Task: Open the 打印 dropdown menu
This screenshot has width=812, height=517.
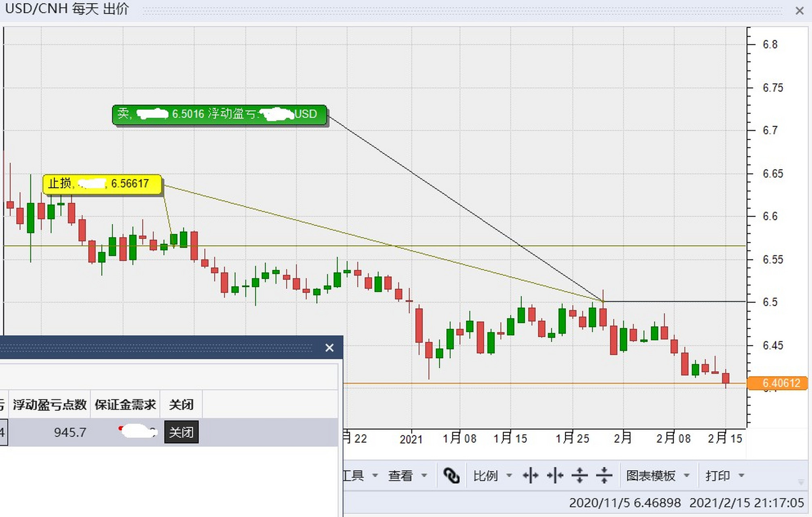Action: click(x=725, y=475)
